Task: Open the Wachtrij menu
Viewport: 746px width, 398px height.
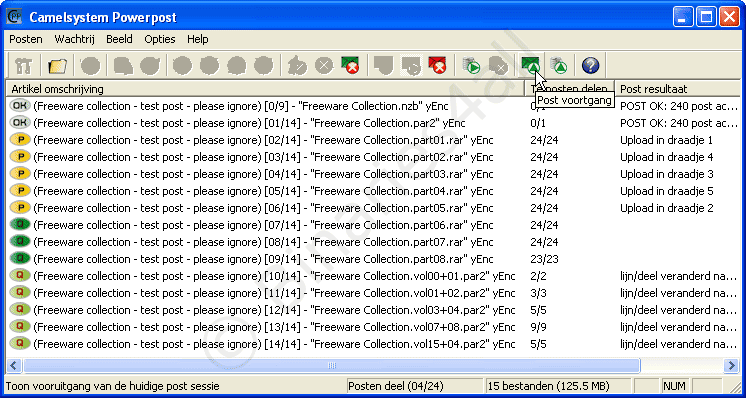Action: pyautogui.click(x=74, y=39)
